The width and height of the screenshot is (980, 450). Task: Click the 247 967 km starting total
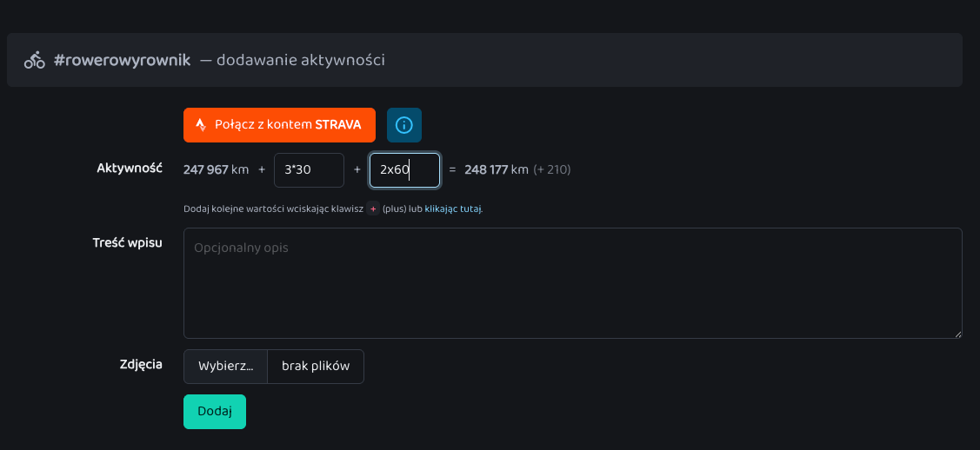pyautogui.click(x=216, y=170)
